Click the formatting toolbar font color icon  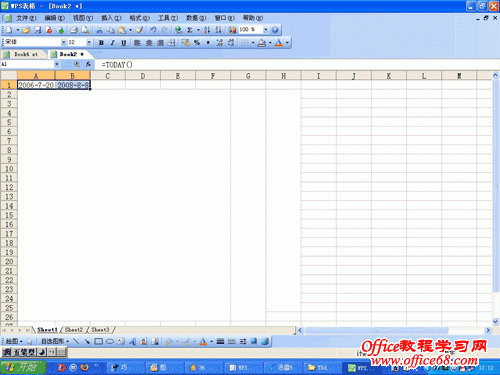point(279,43)
